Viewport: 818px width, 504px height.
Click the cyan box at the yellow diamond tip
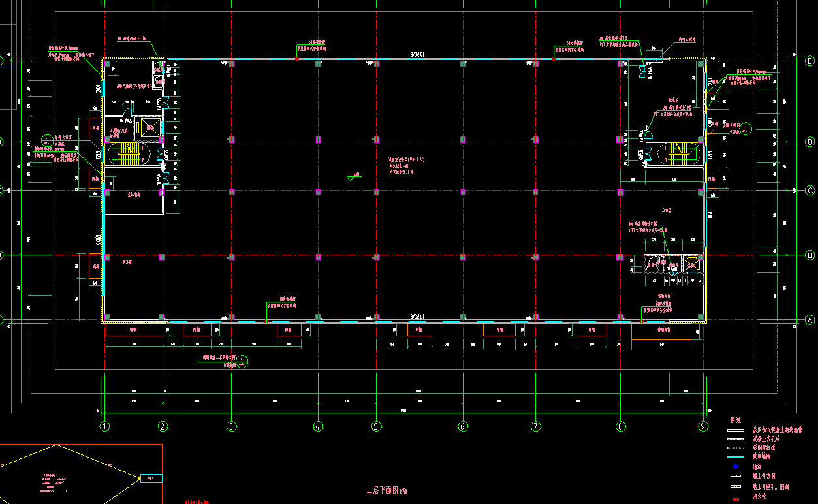click(x=151, y=479)
